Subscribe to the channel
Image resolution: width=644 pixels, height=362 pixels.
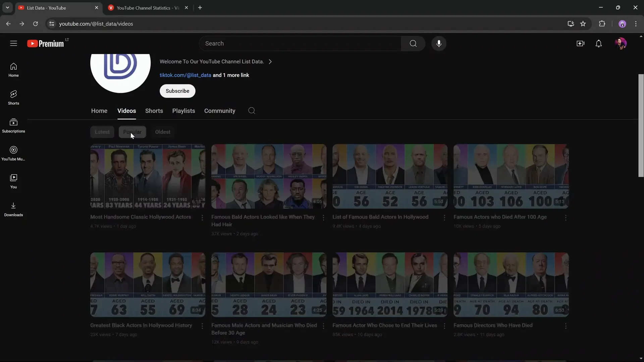177,91
